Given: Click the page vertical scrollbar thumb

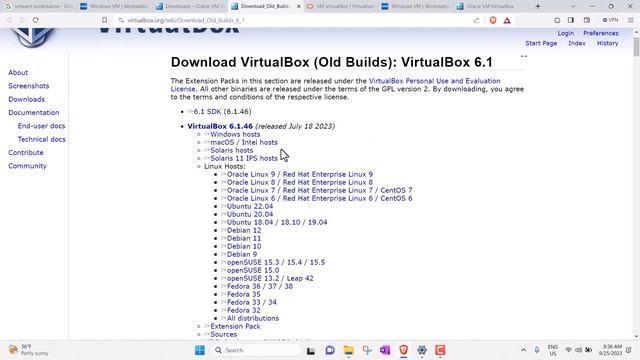Looking at the screenshot, I should [636, 47].
